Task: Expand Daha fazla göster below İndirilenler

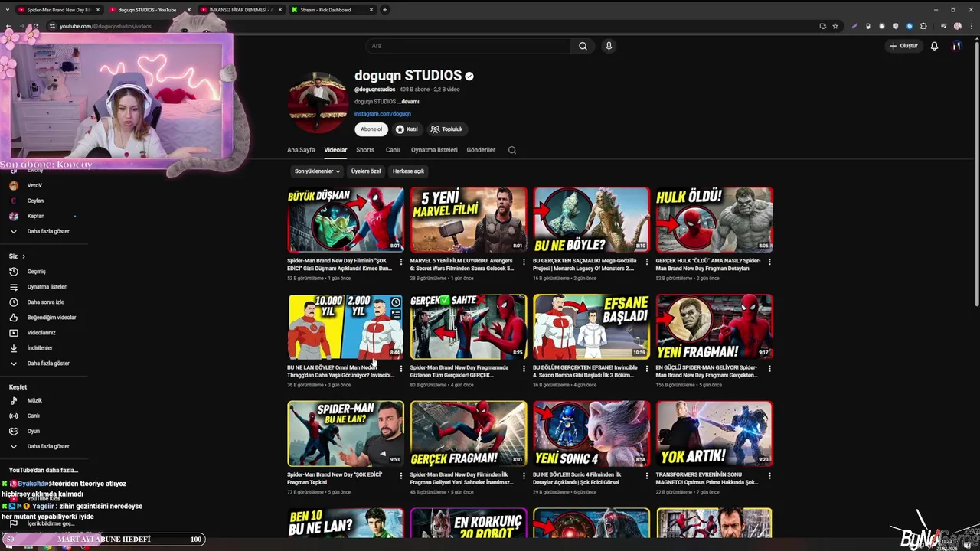Action: (x=47, y=364)
